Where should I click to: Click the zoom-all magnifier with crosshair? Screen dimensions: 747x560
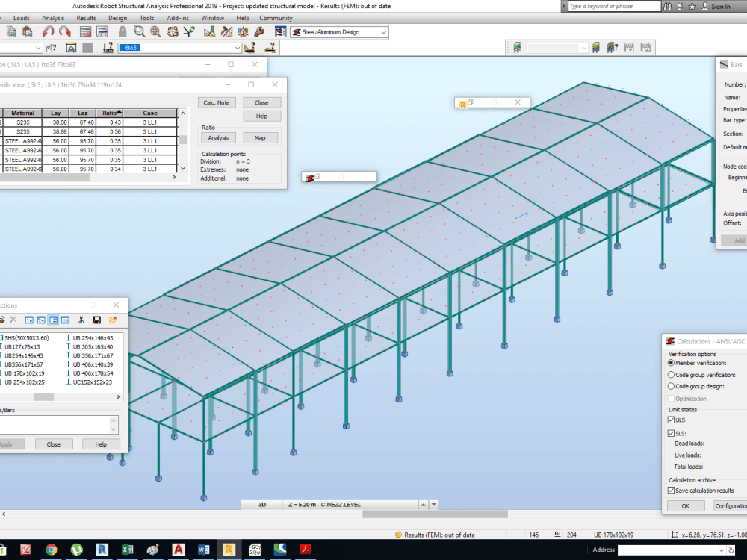coord(155,32)
